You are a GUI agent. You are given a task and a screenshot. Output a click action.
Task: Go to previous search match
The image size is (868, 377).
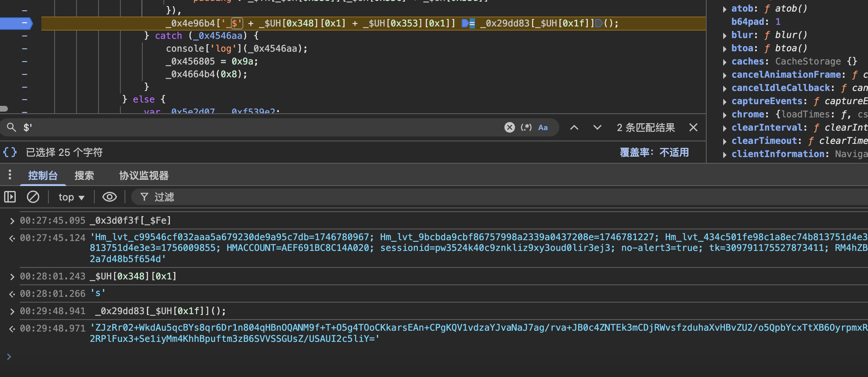tap(574, 127)
